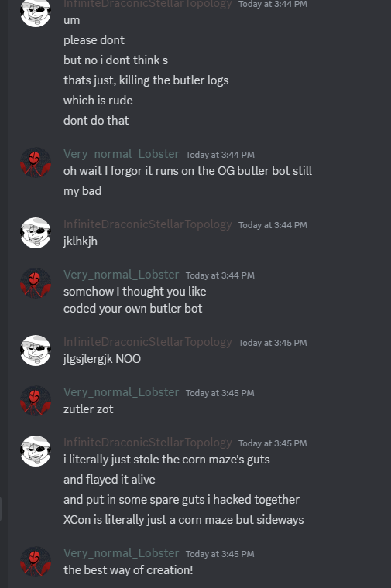Screen dimensions: 391x588
Task: Click the message 'and flayed it alive'
Action: 109,480
